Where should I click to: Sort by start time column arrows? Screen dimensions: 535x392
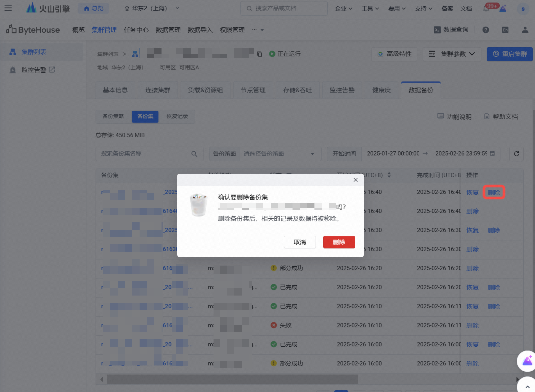pos(389,175)
